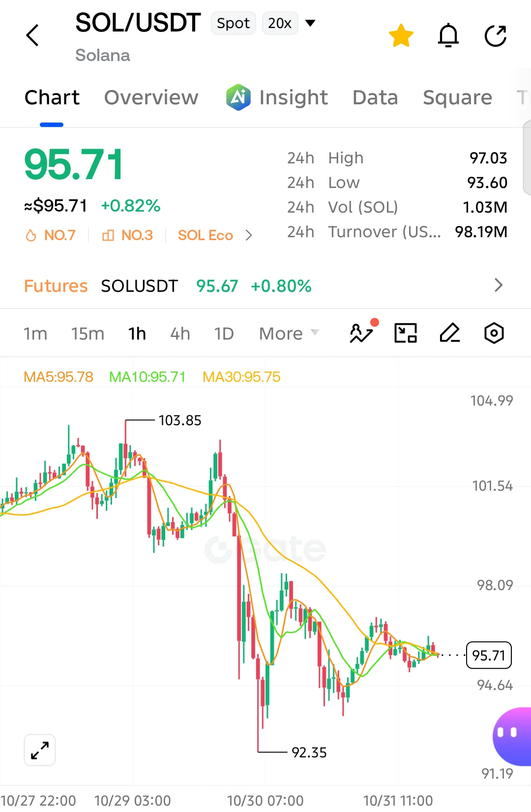Open the SOL Eco link

point(206,235)
